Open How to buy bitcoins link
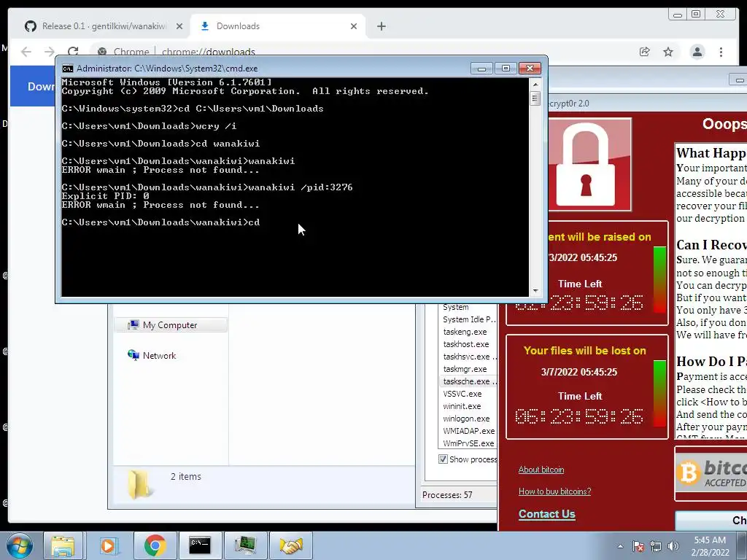 coord(554,491)
